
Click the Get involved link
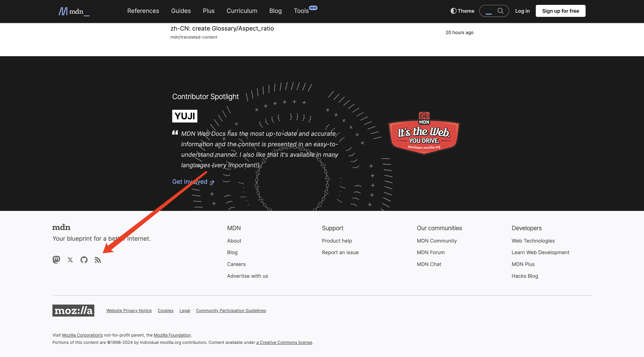tap(193, 182)
